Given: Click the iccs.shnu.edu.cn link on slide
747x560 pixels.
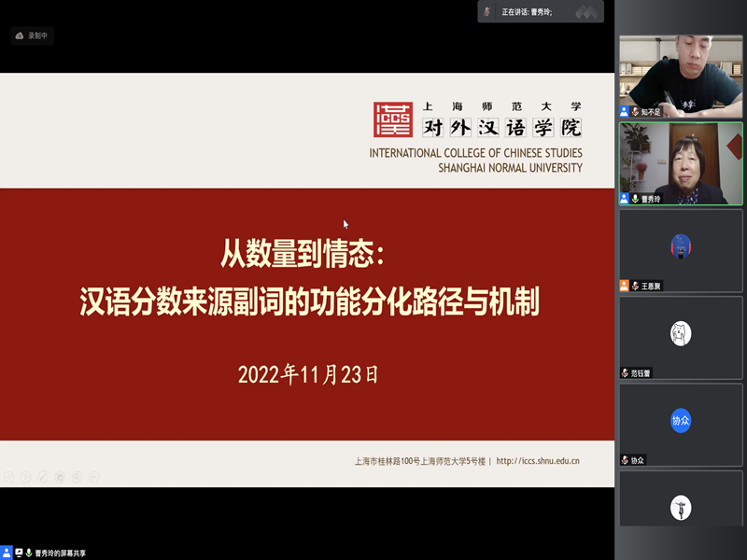Looking at the screenshot, I should (538, 461).
